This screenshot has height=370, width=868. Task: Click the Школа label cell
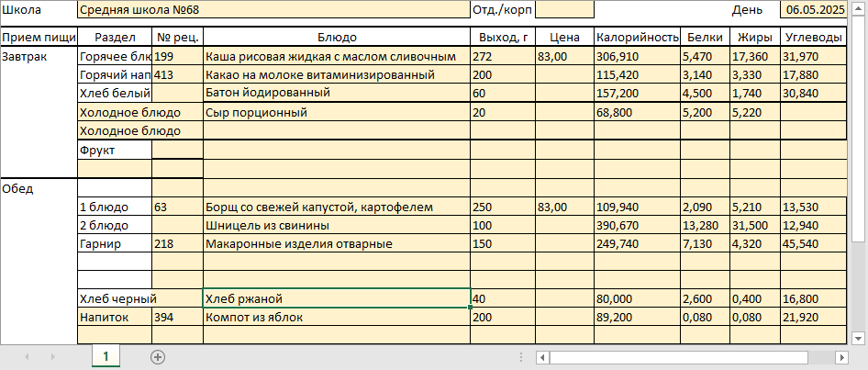[x=39, y=9]
